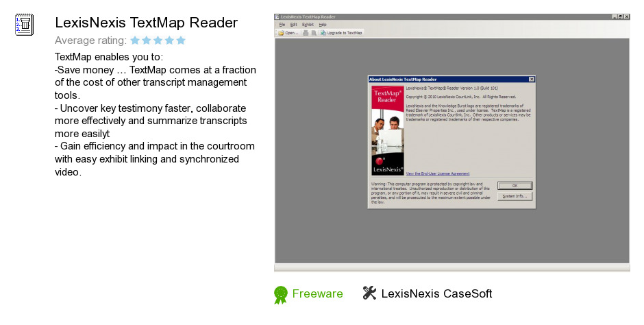Click the title bar icon of TextMap Reader
Viewport: 644px width, 325px height.
pos(277,17)
